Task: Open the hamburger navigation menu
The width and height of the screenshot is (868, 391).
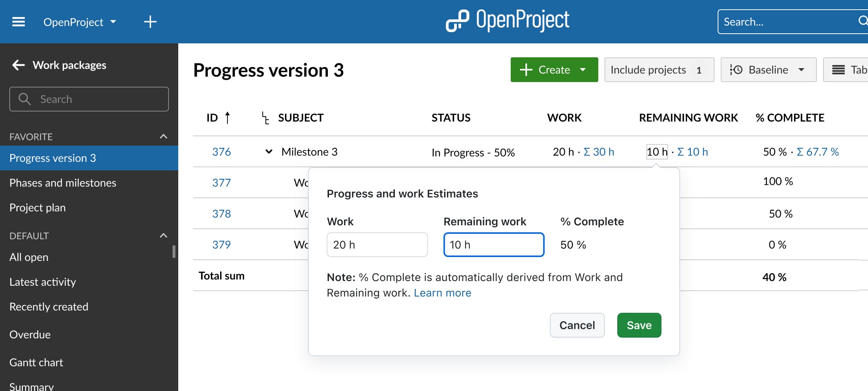Action: [18, 22]
